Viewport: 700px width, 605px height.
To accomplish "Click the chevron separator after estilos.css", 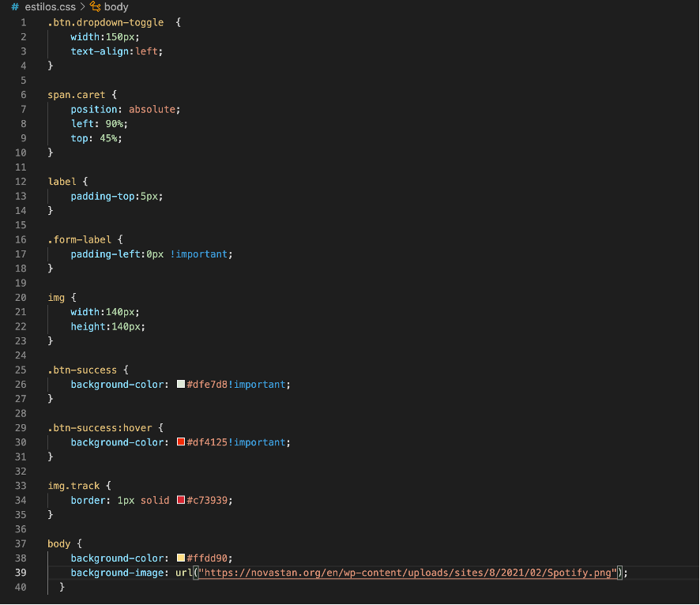I will [82, 7].
